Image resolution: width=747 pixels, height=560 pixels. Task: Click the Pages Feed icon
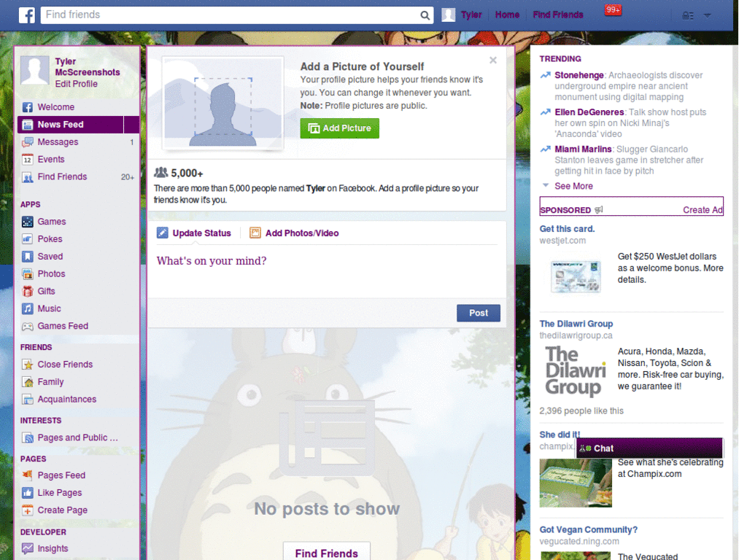point(28,475)
